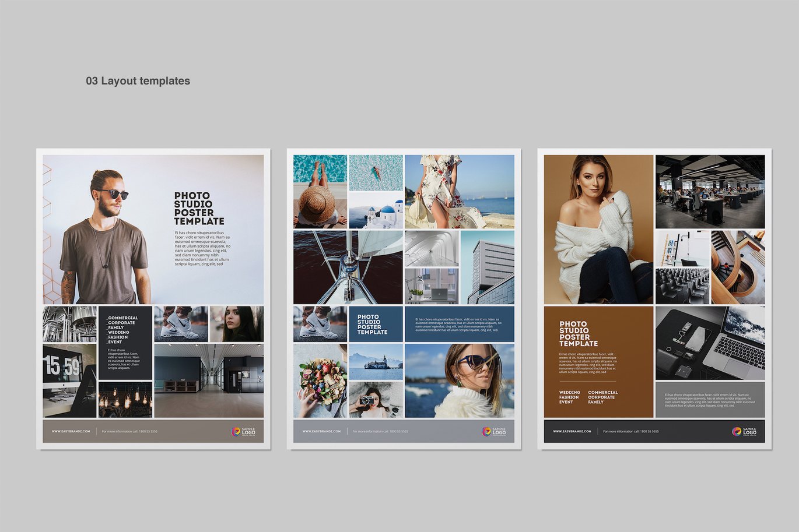Click the Sample Logo in the dark charcoal footer
The image size is (799, 532).
click(x=745, y=432)
